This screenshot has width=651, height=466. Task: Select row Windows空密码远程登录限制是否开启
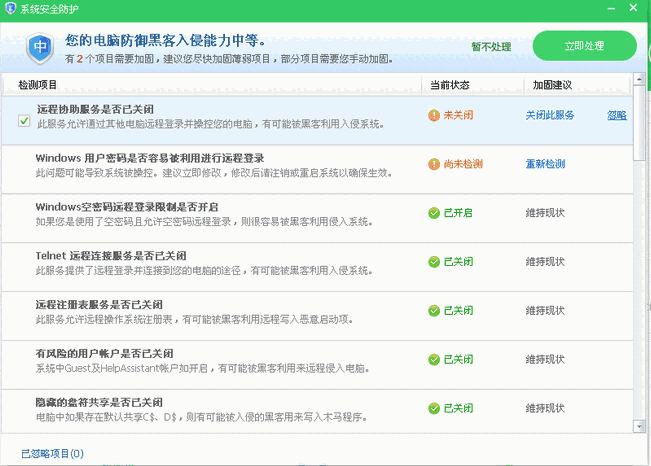pyautogui.click(x=318, y=218)
